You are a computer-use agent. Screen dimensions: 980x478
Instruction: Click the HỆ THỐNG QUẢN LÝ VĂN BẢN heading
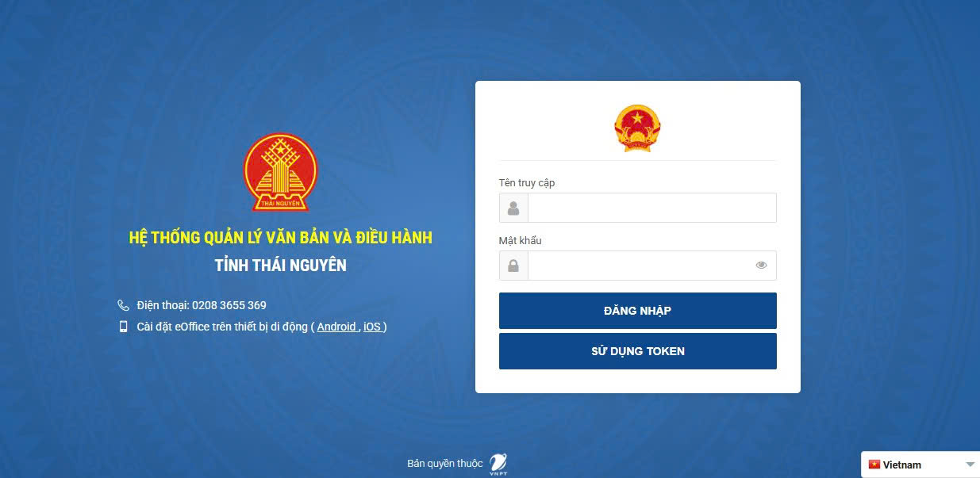tap(280, 238)
